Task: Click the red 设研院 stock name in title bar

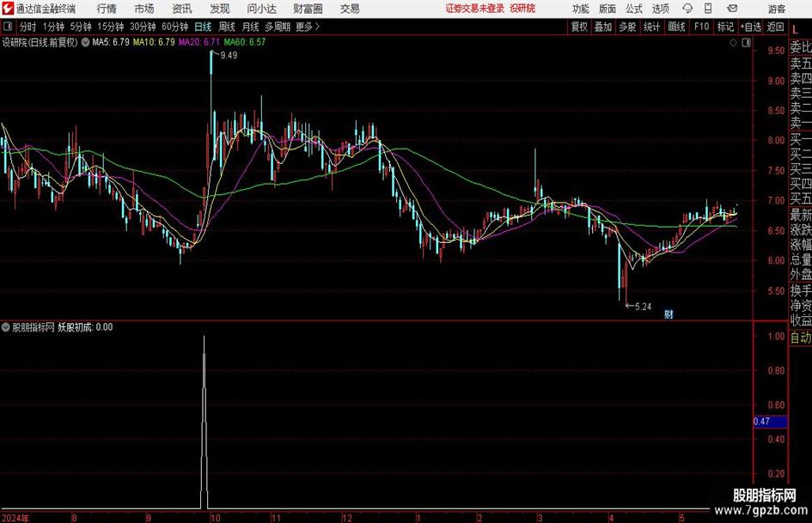Action: 522,9
